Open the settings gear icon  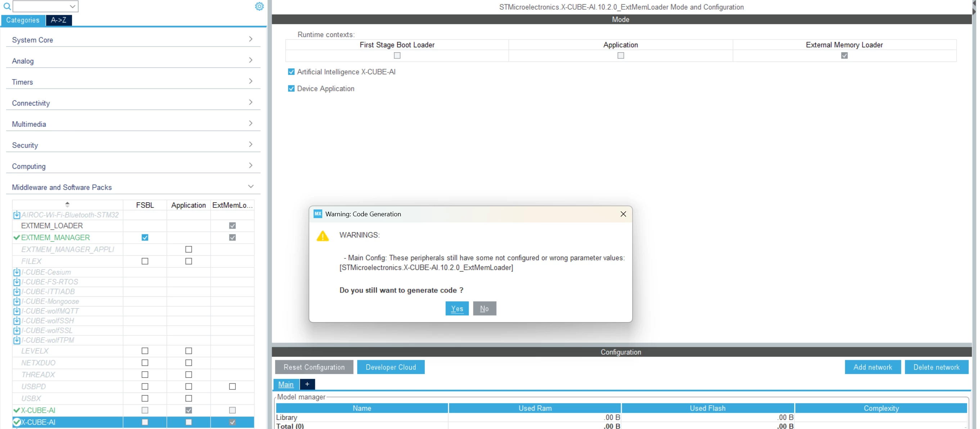click(x=259, y=6)
